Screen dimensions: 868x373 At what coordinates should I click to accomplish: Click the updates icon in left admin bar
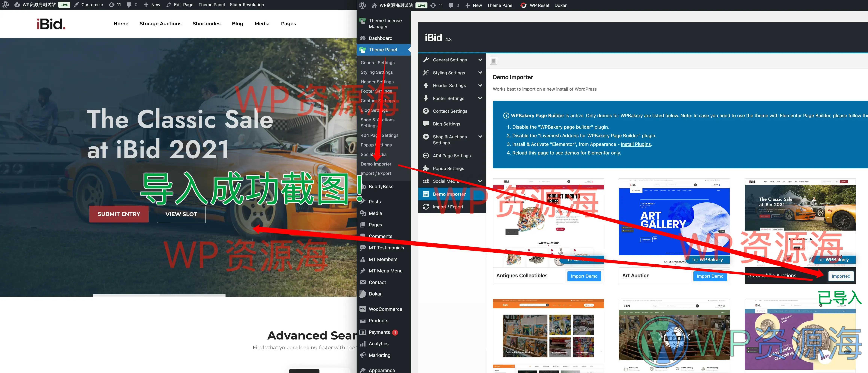112,5
